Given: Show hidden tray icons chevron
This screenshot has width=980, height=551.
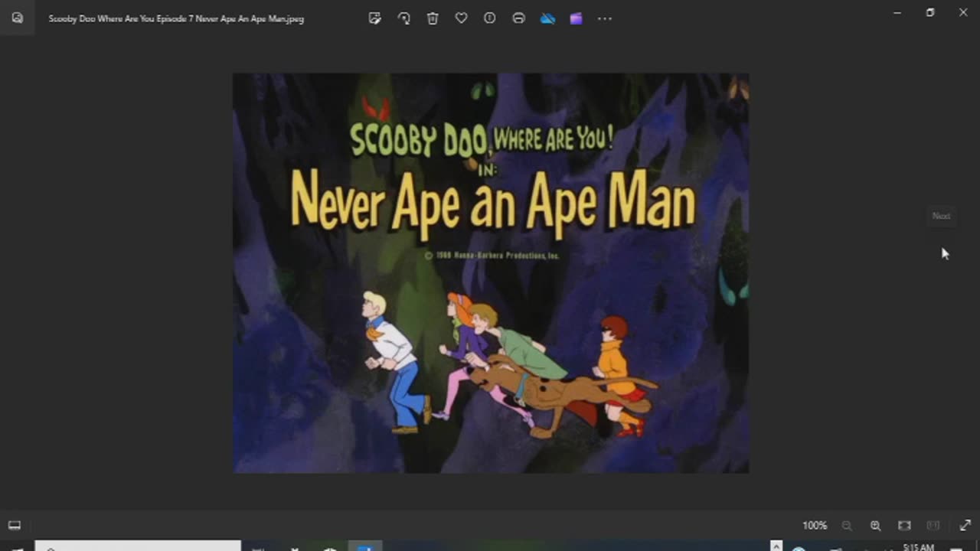Looking at the screenshot, I should pos(776,546).
